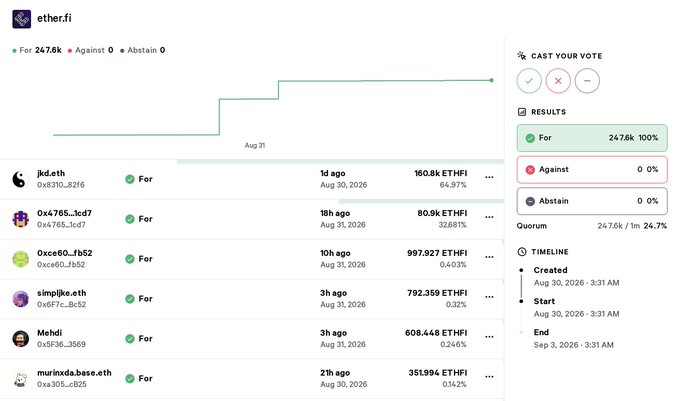Click the red X icon in Against result
The image size is (680, 401).
point(530,170)
